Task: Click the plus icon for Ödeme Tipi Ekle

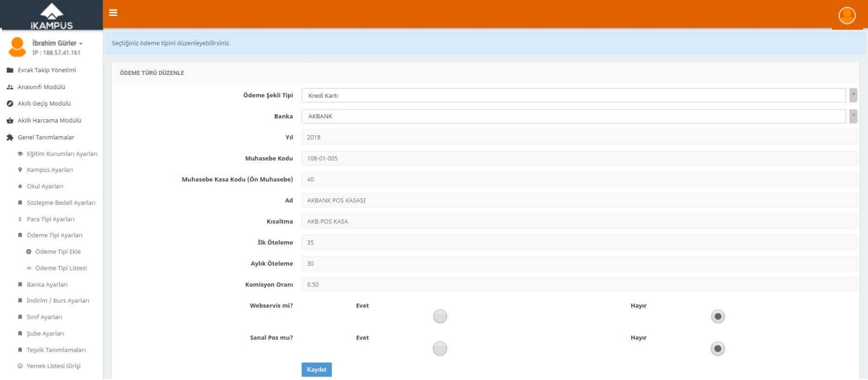Action: point(29,252)
